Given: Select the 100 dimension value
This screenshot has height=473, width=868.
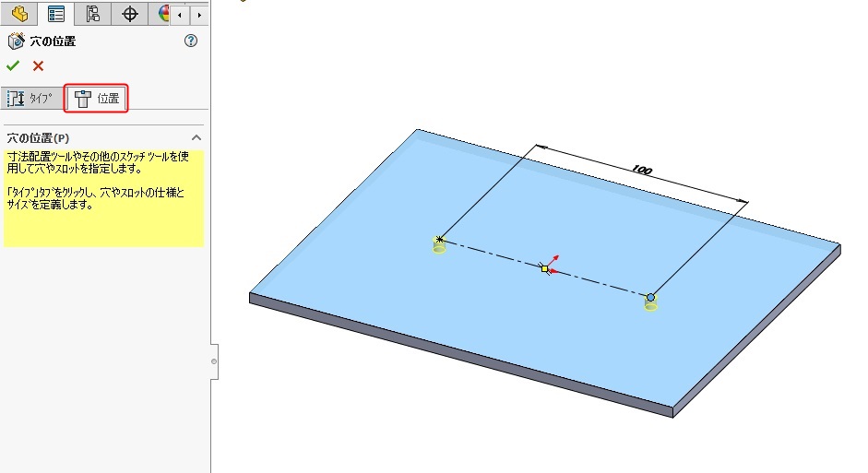Looking at the screenshot, I should 643,171.
